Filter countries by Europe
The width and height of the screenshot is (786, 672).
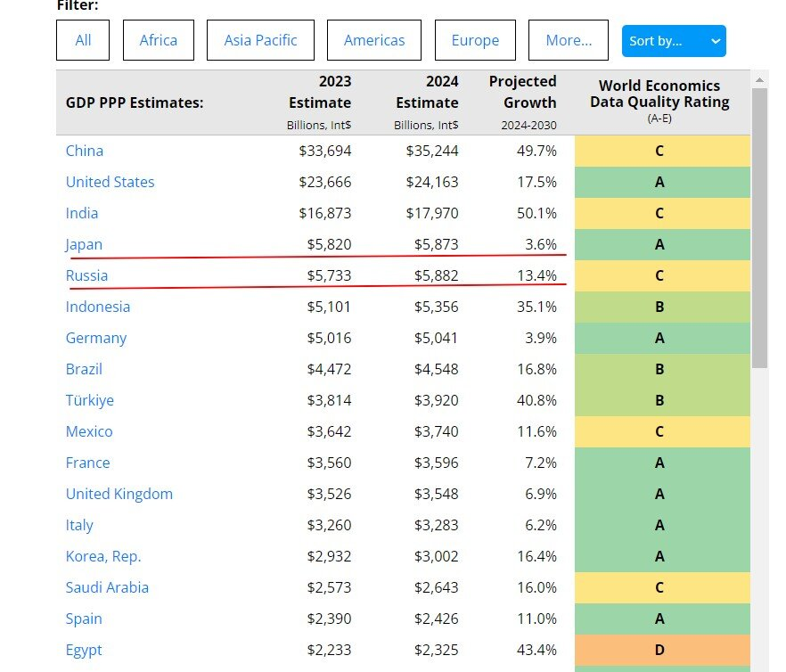pyautogui.click(x=475, y=40)
